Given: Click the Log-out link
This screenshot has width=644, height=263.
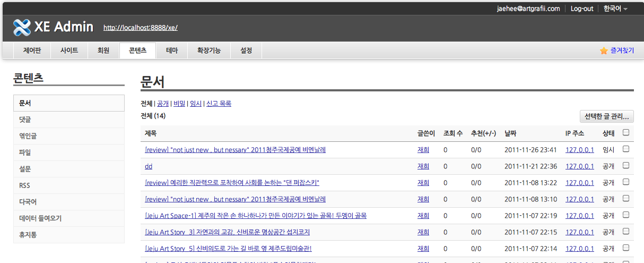Looking at the screenshot, I should (x=582, y=9).
